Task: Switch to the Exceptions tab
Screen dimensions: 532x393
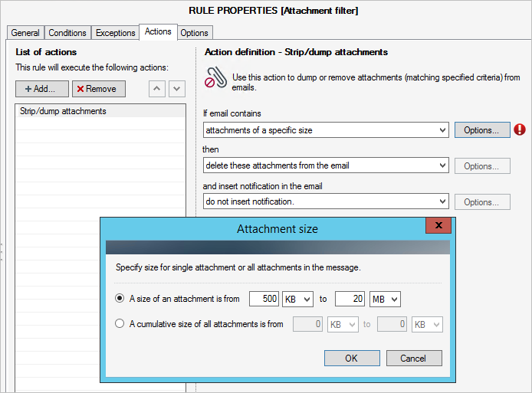Action: [x=115, y=33]
